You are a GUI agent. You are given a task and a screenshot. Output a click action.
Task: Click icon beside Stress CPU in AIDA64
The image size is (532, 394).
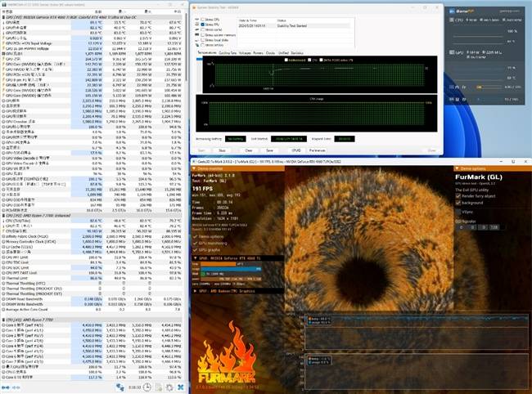[x=196, y=20]
